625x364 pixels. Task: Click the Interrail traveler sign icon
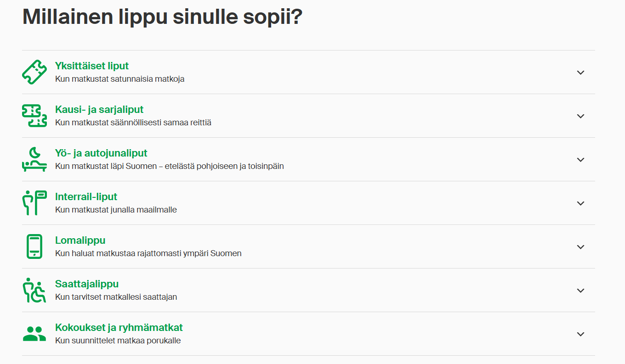point(34,203)
